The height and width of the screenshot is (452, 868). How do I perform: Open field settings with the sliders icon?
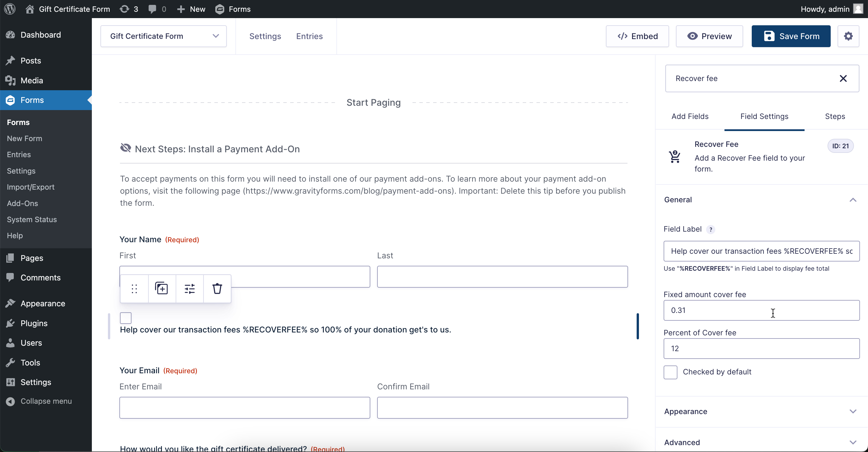(x=189, y=288)
